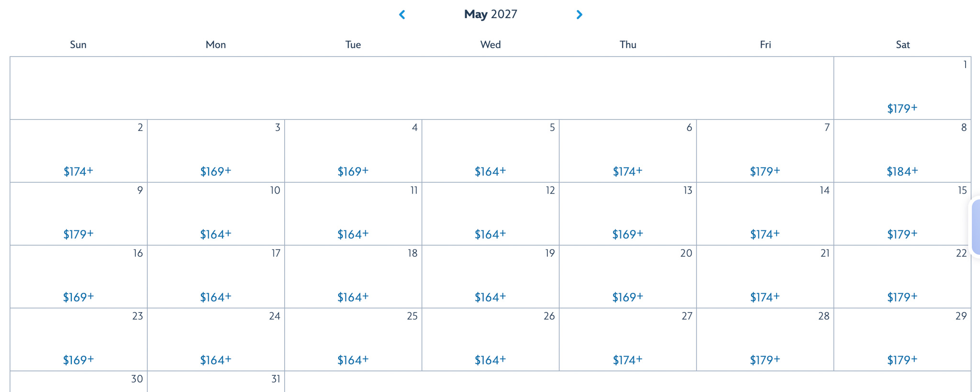Choose Thursday May 27 at $174+
The height and width of the screenshot is (392, 980).
[x=628, y=339]
